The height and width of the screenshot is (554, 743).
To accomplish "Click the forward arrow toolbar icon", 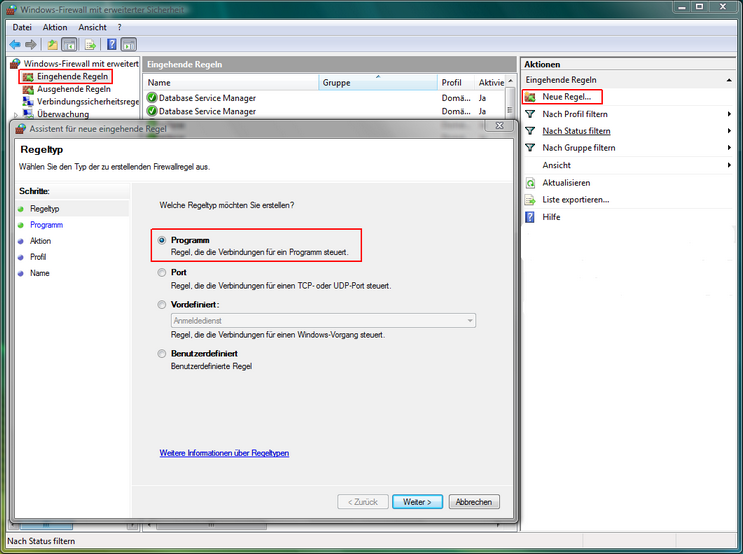I will pyautogui.click(x=31, y=45).
